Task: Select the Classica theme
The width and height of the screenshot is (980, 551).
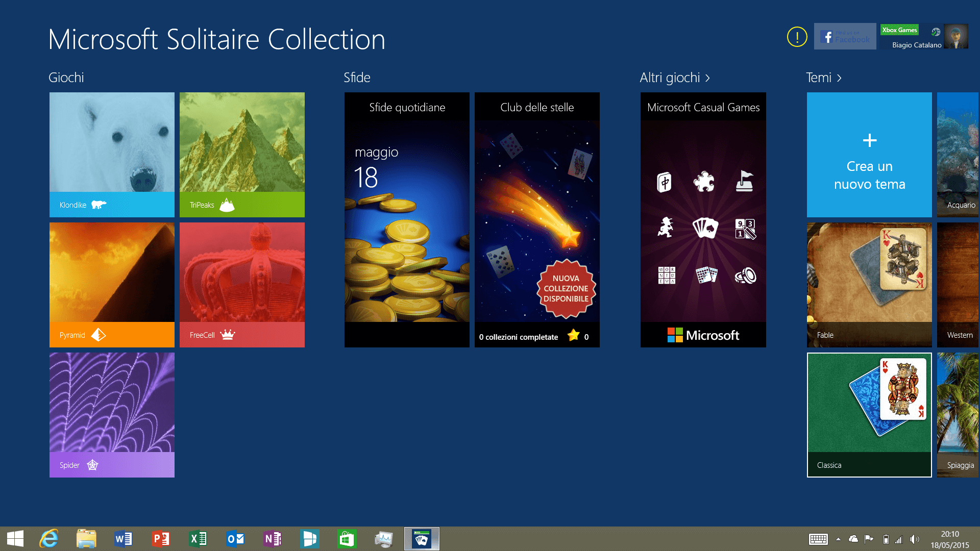Action: pos(869,415)
